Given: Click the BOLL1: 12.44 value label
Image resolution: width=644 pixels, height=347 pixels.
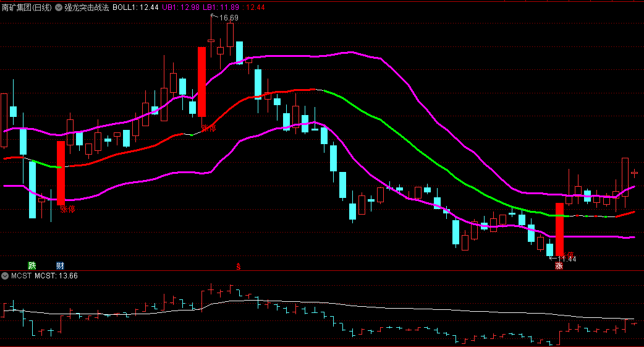Looking at the screenshot, I should (135, 7).
